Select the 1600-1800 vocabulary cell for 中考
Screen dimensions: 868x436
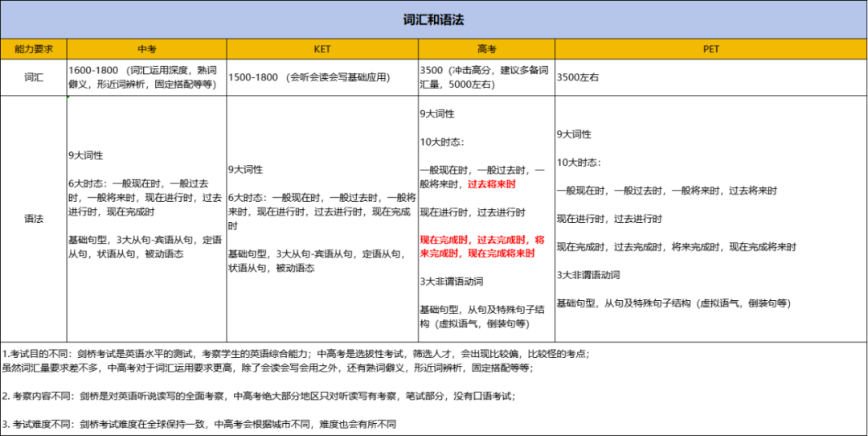[x=147, y=77]
